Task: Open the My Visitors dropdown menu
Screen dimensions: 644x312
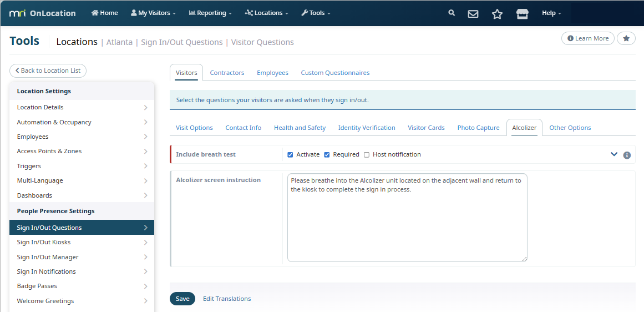Action: coord(153,13)
